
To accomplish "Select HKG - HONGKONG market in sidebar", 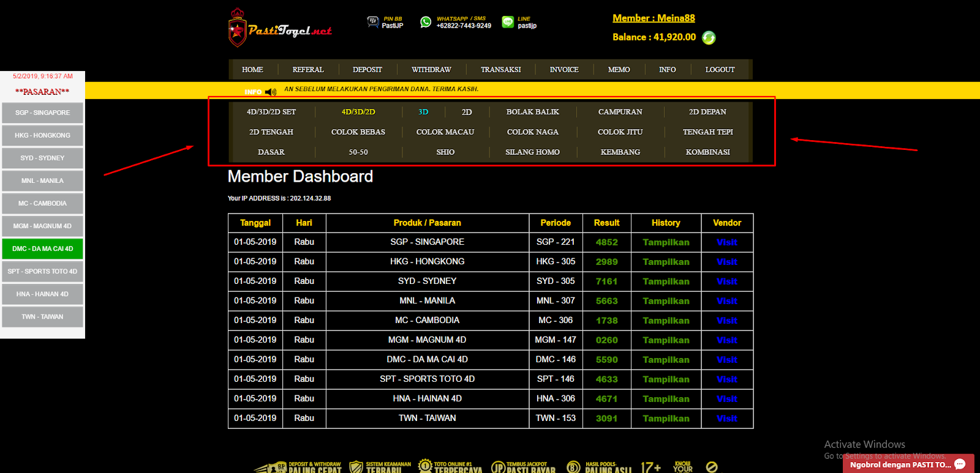I will [42, 135].
